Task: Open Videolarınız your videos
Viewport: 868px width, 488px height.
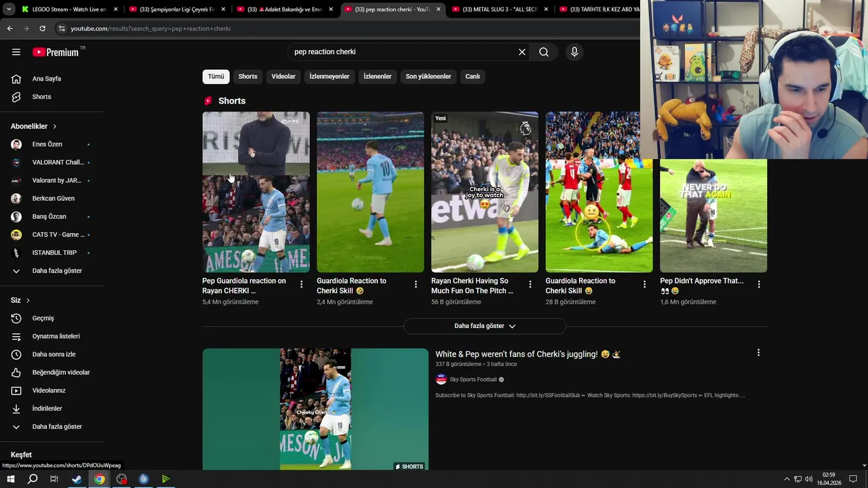Action: [48, 390]
